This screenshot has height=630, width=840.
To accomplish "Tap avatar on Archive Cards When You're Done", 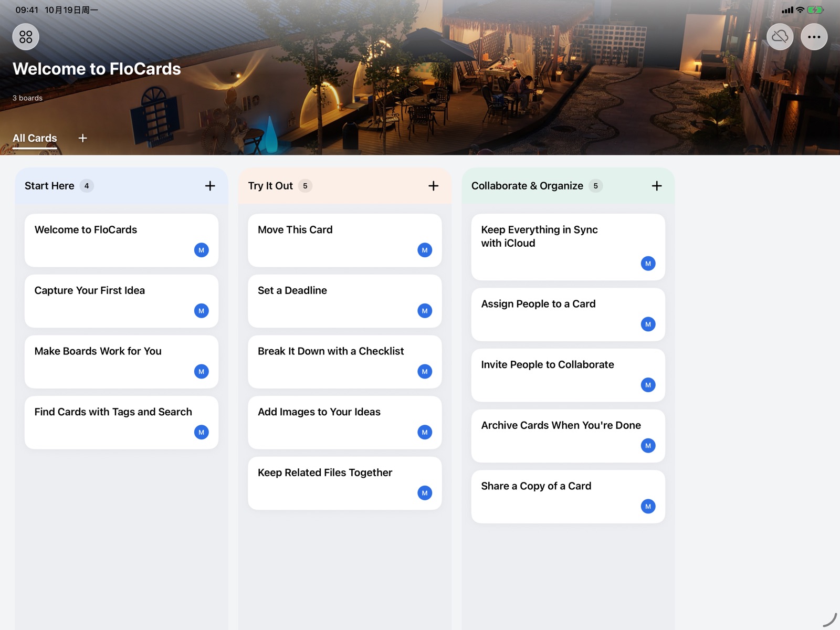I will click(x=648, y=446).
